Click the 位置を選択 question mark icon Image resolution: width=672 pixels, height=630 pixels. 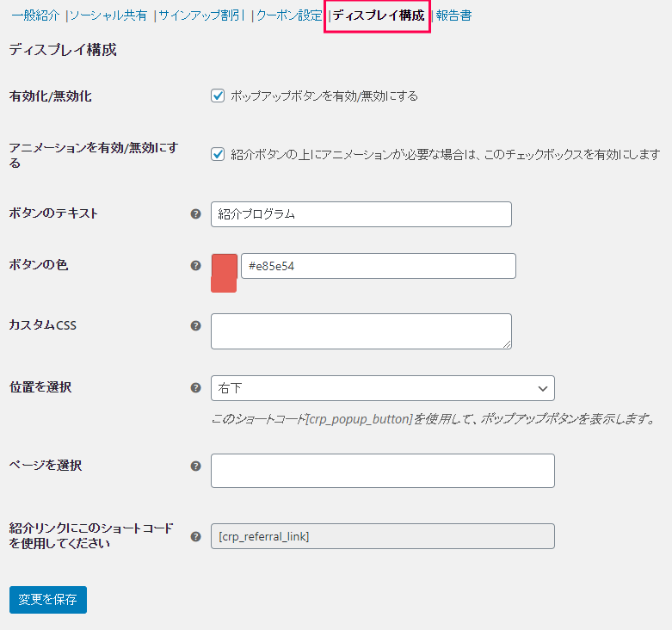(195, 388)
